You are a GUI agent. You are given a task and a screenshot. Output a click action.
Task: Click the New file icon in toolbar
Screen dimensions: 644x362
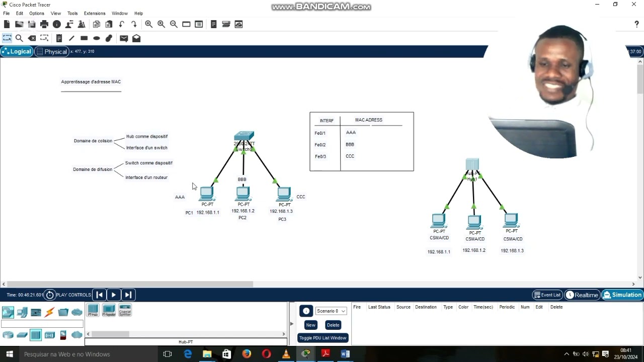click(x=7, y=24)
